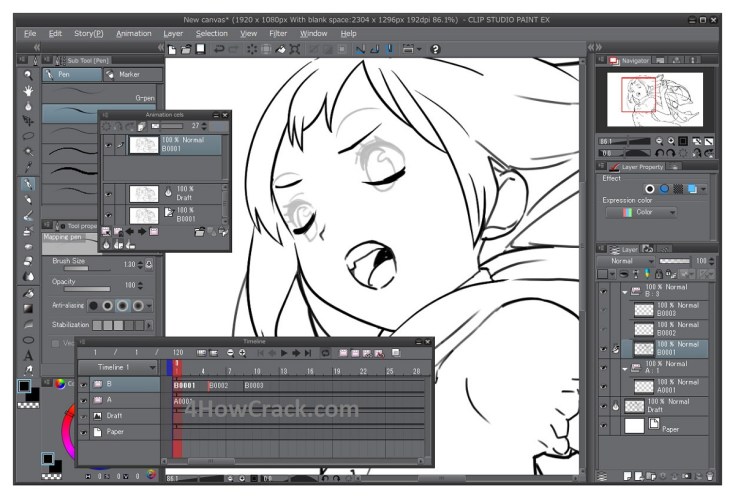
Task: Click the Help question mark icon
Action: coord(435,49)
